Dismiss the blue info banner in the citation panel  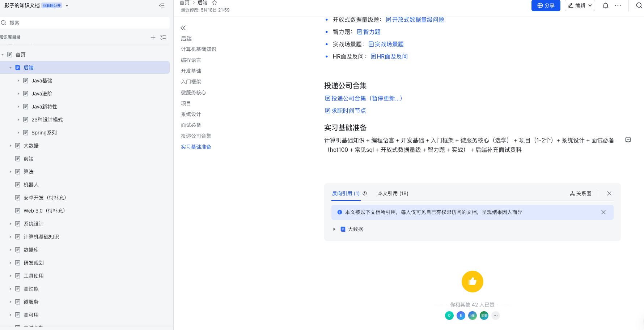[603, 212]
